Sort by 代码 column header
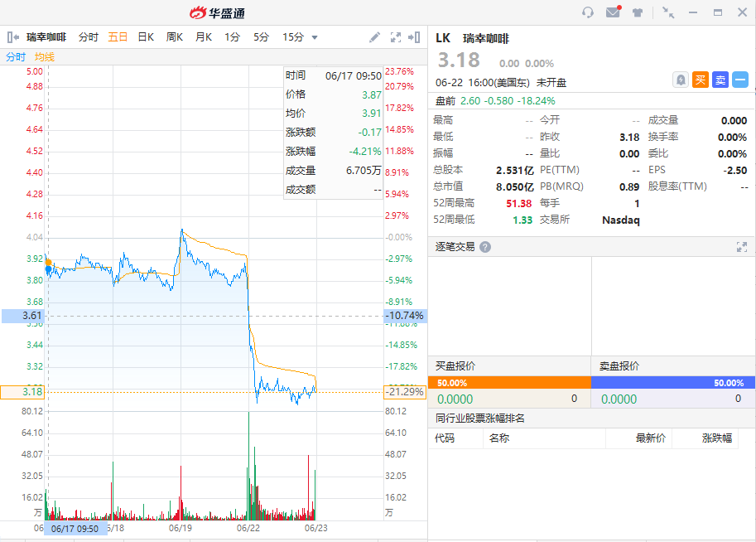 [x=445, y=438]
